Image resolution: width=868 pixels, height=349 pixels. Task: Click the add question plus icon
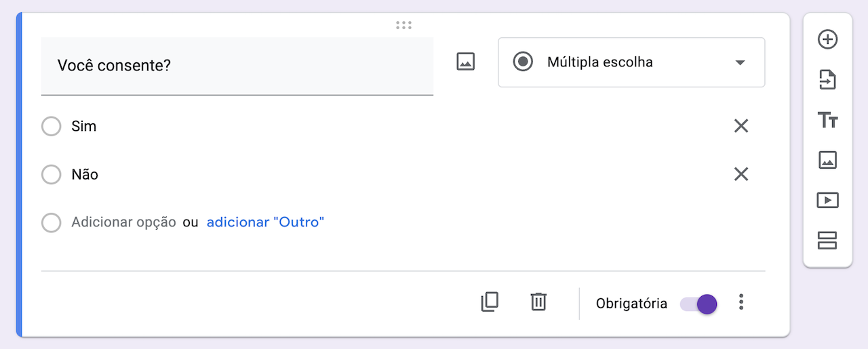(827, 40)
